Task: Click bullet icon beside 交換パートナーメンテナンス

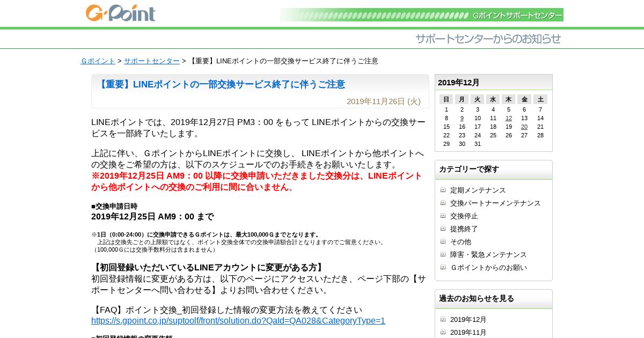Action: click(x=443, y=203)
